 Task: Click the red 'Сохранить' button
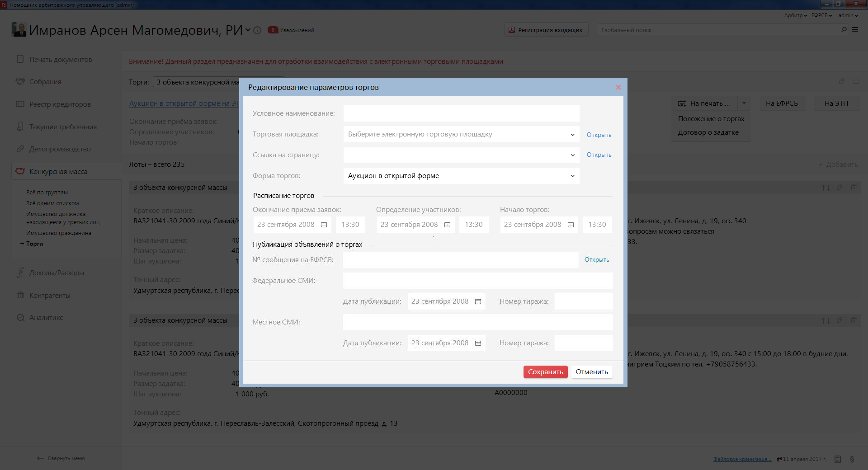coord(545,372)
